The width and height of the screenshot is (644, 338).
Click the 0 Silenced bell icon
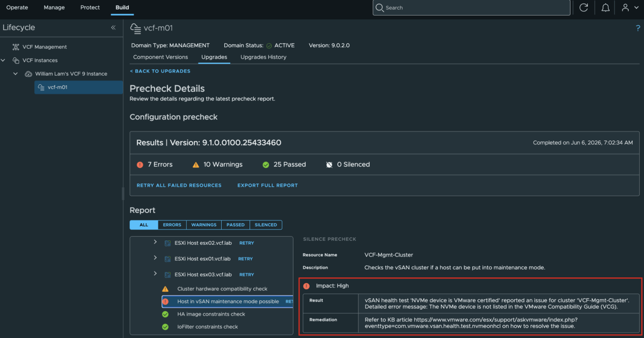329,165
